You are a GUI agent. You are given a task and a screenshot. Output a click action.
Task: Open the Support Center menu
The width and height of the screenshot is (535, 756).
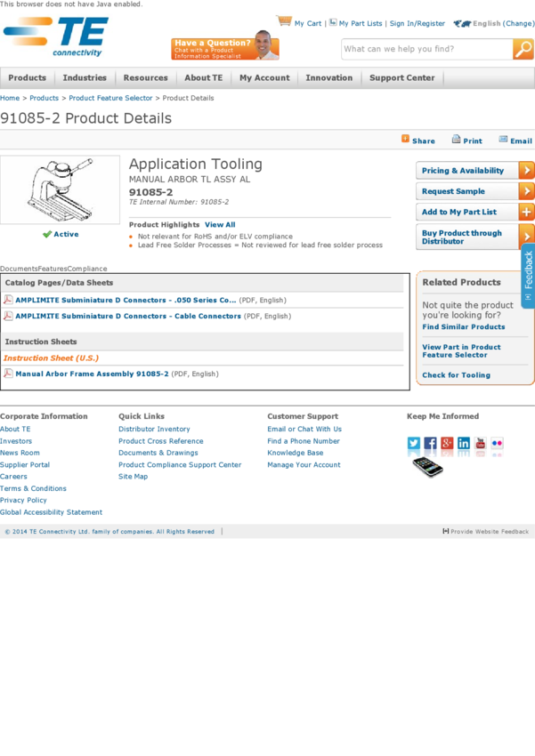point(401,77)
